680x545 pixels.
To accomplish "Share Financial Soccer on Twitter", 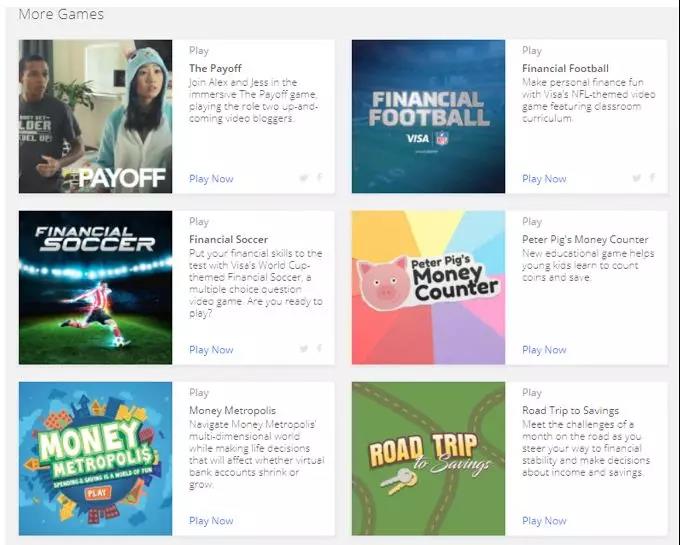I will [304, 349].
